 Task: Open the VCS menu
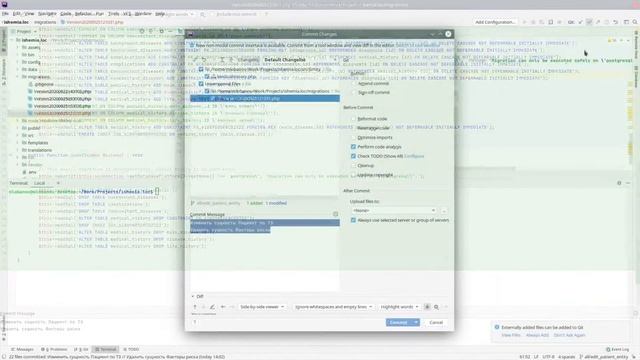(x=127, y=14)
